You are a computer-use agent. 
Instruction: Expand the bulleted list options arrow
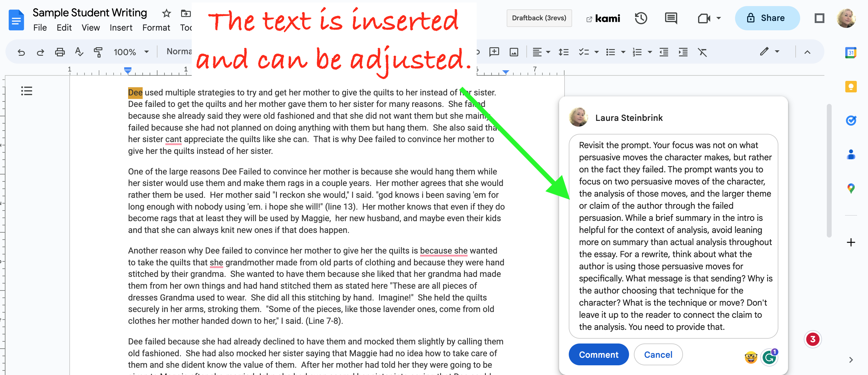[623, 52]
